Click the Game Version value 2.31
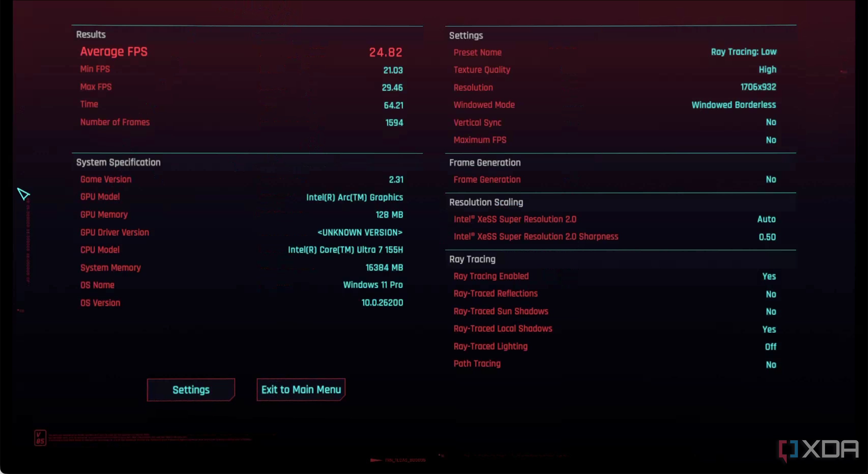The width and height of the screenshot is (868, 474). pos(396,180)
